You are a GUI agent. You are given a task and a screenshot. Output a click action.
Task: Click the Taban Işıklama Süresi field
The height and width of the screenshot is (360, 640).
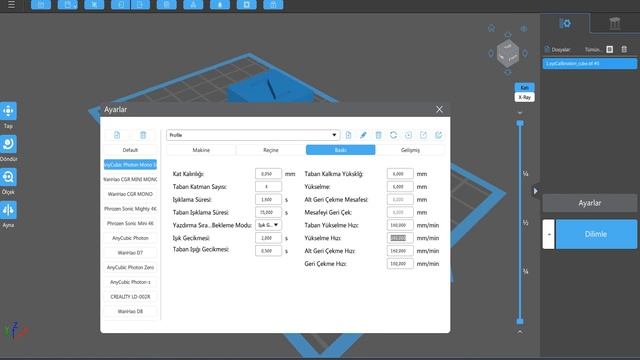click(268, 212)
